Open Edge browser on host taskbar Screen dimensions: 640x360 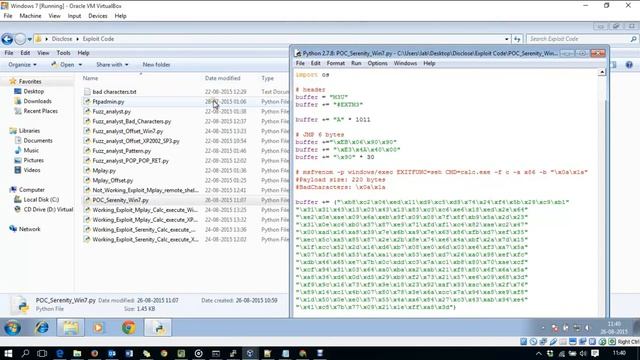(x=60, y=353)
